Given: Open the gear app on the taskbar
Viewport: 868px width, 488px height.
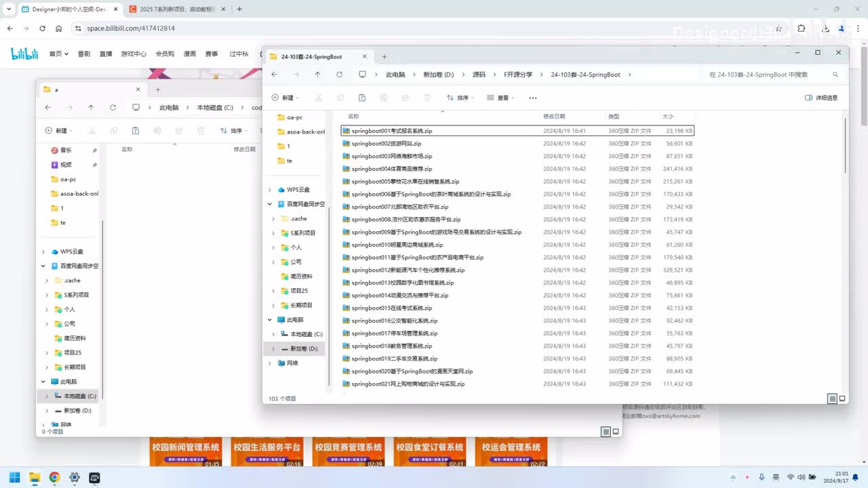Looking at the screenshot, I should [x=75, y=477].
